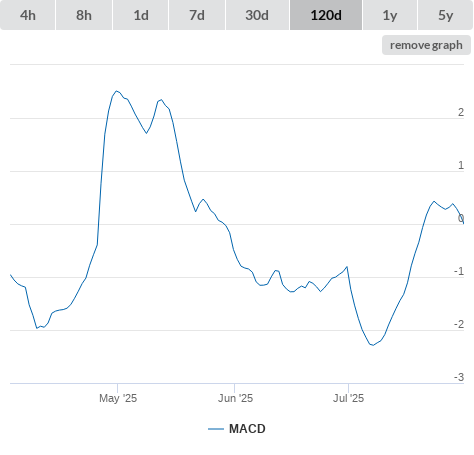Choose the 7d time range tab

197,15
